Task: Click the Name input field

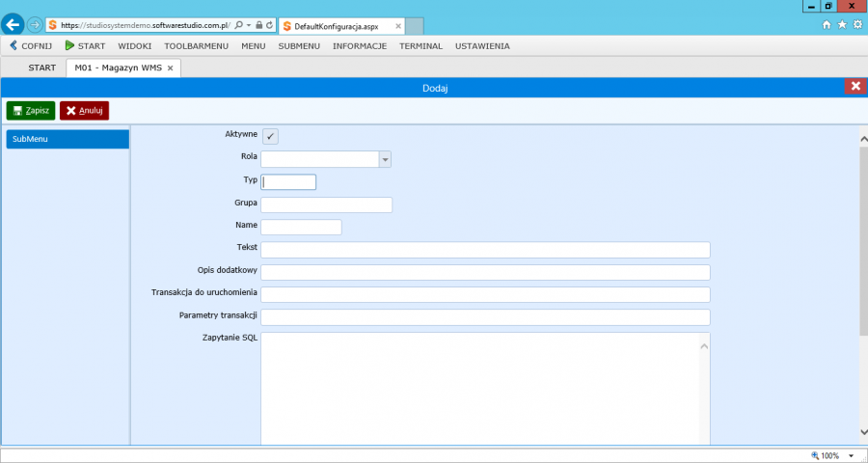Action: (x=301, y=227)
